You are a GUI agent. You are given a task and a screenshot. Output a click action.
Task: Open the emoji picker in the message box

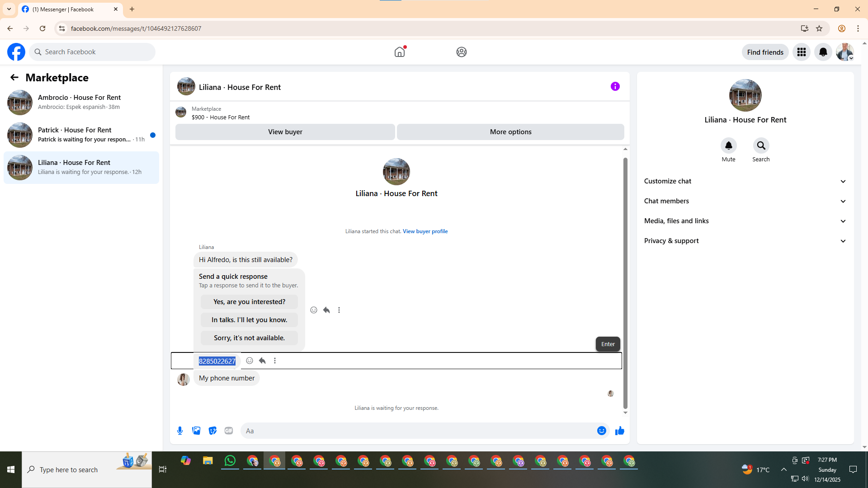point(601,431)
